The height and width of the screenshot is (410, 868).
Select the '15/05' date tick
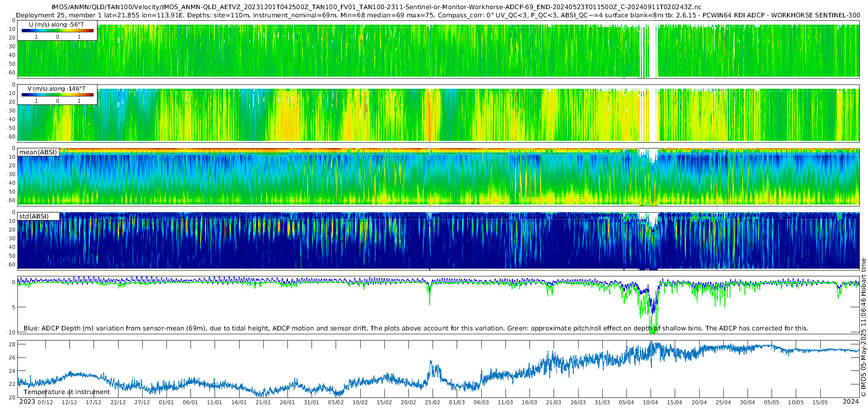820,403
